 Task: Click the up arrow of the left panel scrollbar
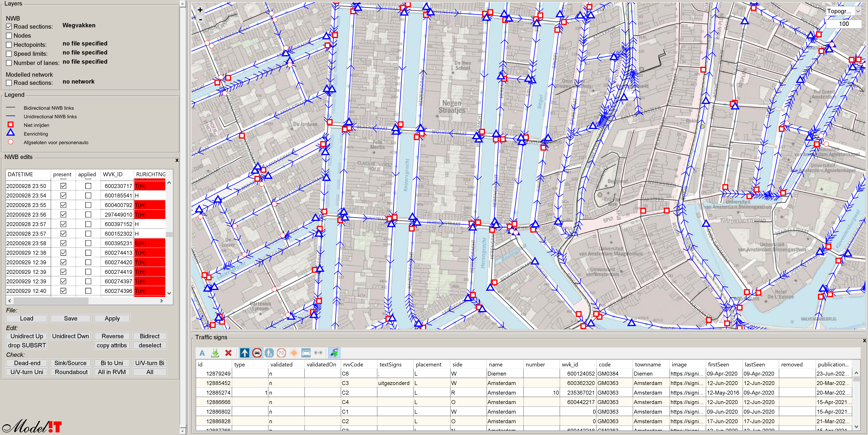[183, 4]
